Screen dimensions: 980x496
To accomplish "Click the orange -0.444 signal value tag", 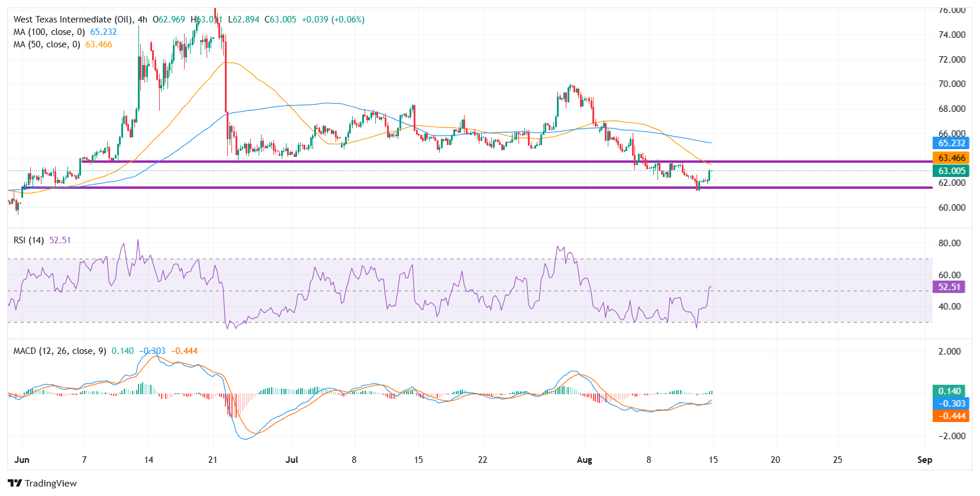I will 950,416.
